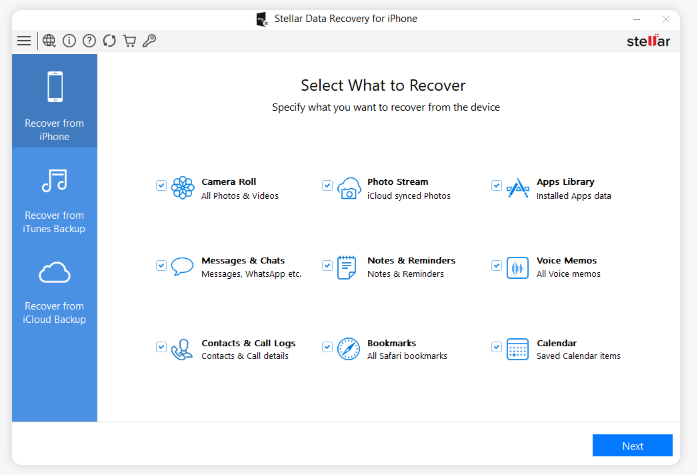Screen dimensions: 697x475
Task: Close the Stellar Data Recovery window
Action: click(665, 19)
